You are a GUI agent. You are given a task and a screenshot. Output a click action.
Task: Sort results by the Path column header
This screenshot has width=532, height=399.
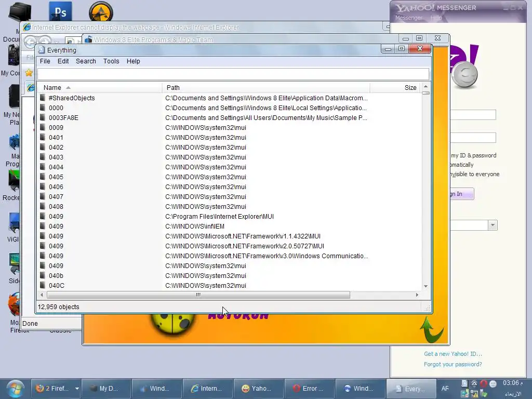point(265,87)
